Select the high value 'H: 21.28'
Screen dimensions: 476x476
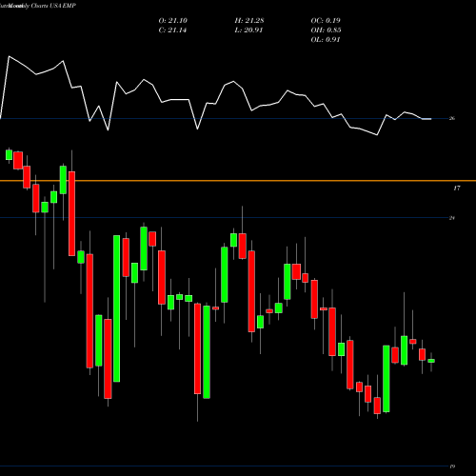249,20
